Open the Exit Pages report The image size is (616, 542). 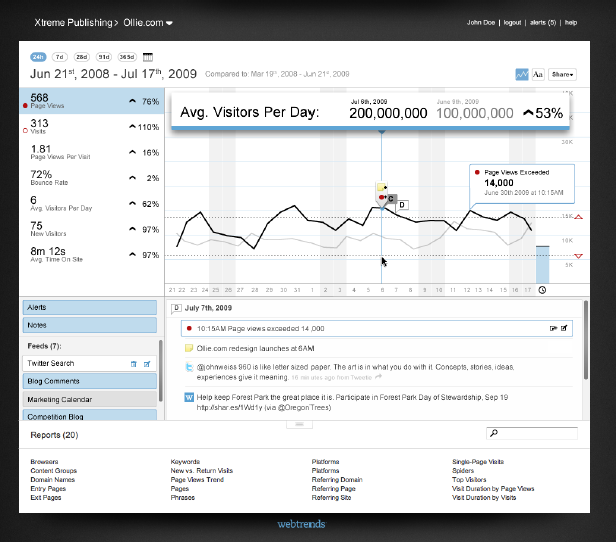tap(46, 498)
